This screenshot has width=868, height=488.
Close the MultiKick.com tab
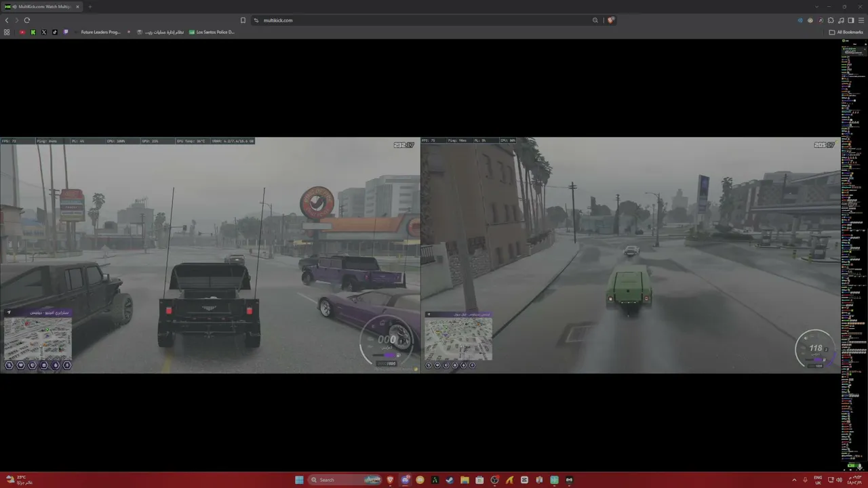coord(77,7)
